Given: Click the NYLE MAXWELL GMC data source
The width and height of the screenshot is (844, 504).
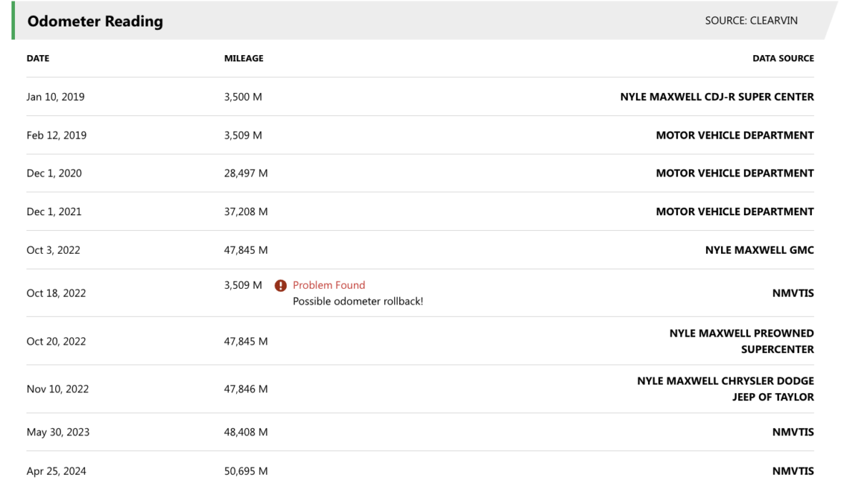Looking at the screenshot, I should point(759,250).
